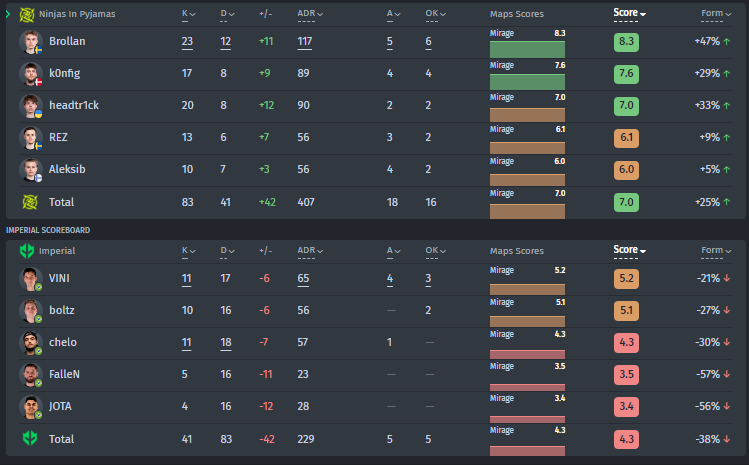Click the NIP logo in Total row
Screen dimensions: 749x465
coord(30,202)
